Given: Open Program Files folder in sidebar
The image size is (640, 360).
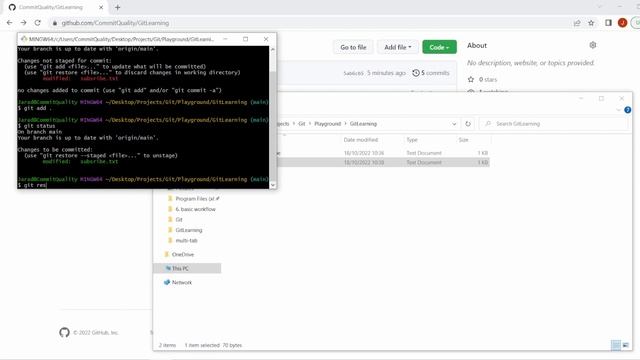Looking at the screenshot, I should (x=193, y=198).
